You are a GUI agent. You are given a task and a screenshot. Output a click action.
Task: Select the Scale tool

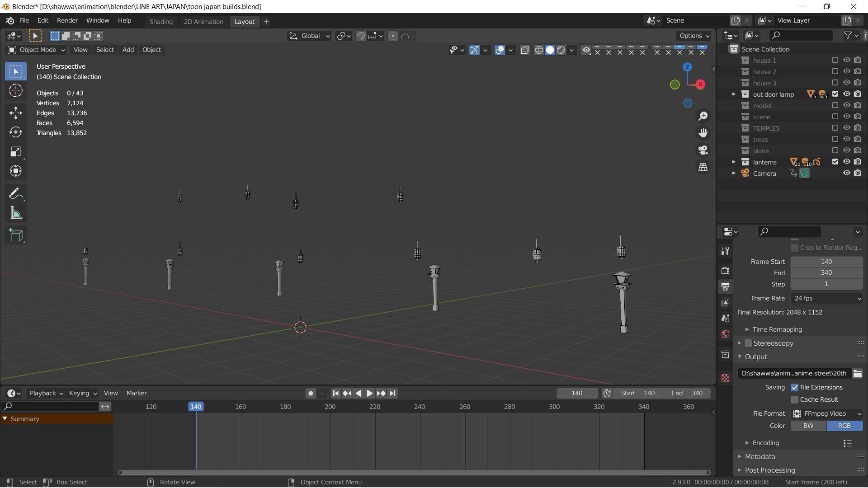point(16,151)
